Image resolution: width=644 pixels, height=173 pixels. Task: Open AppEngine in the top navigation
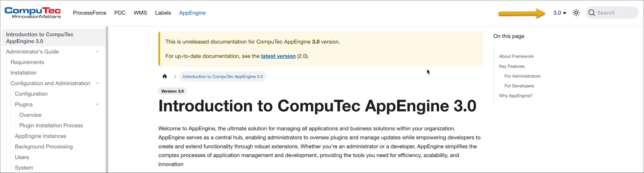(x=192, y=13)
